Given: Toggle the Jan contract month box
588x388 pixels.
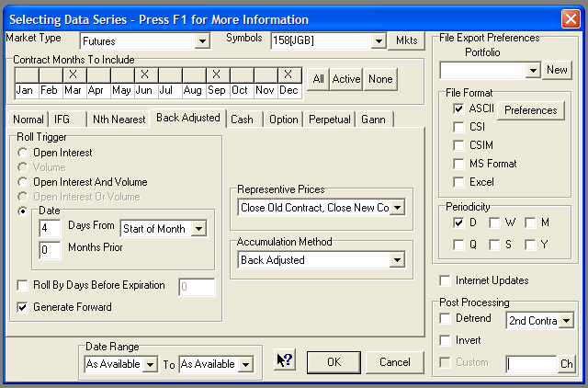Looking at the screenshot, I should coord(27,75).
